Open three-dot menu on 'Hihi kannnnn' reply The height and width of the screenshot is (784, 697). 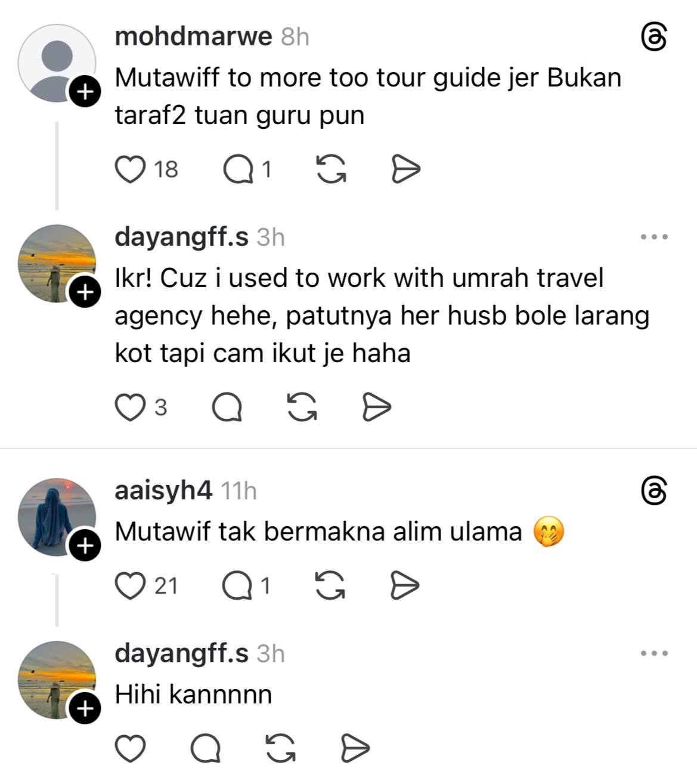coord(654,653)
